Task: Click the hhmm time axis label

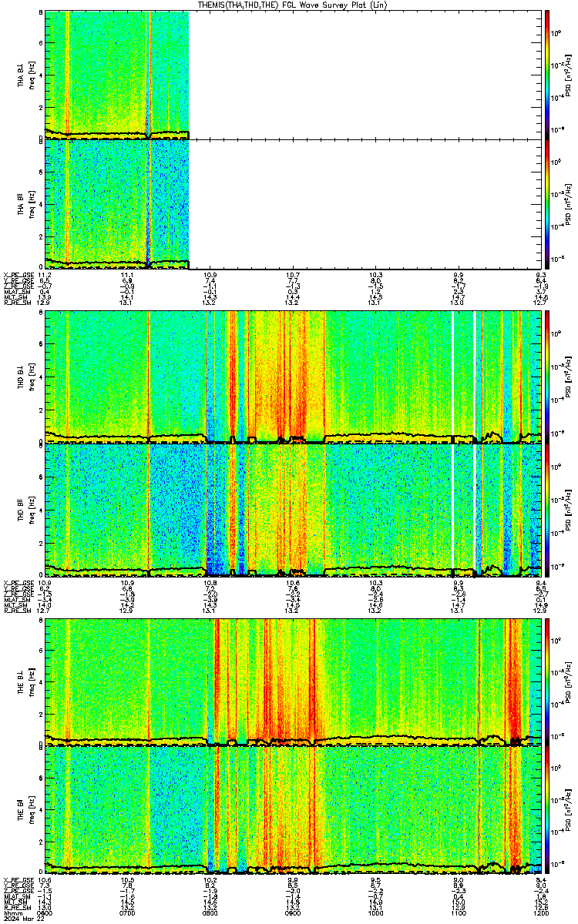Action: (12, 912)
